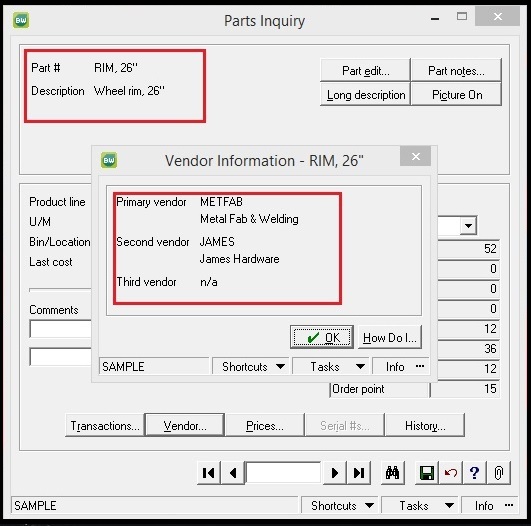Screen dimensions: 531x526
Task: Expand the Shortcuts dropdown in Vendor dialog
Action: click(x=251, y=366)
